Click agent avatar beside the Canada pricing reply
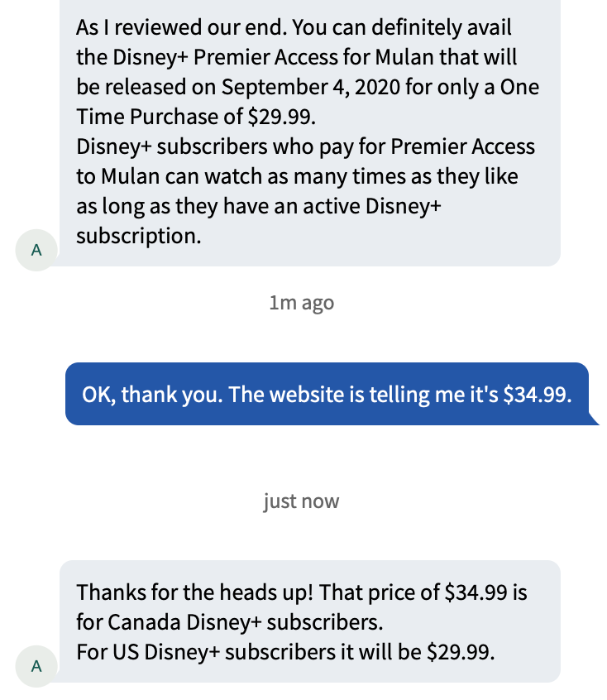Viewport: 607px width, 700px height. [36, 665]
